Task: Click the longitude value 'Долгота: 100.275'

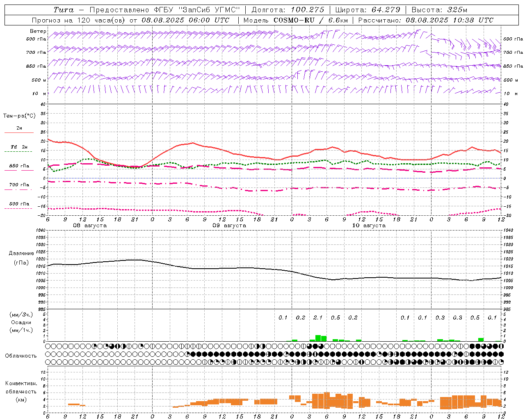Action: tap(288, 10)
